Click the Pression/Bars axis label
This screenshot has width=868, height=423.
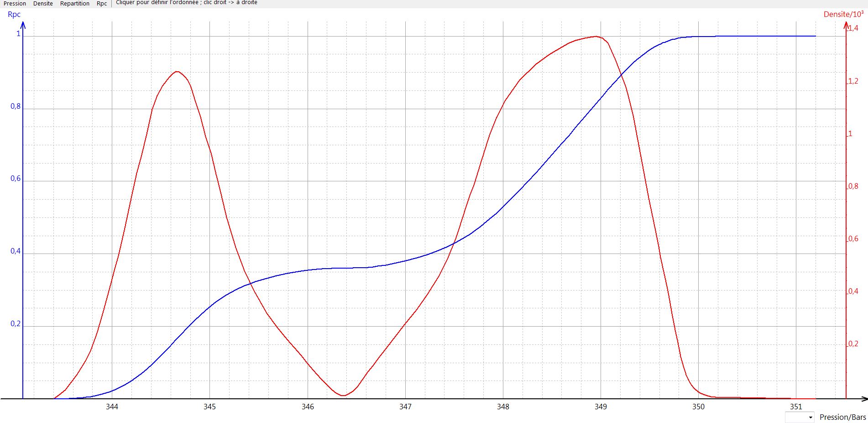point(842,417)
